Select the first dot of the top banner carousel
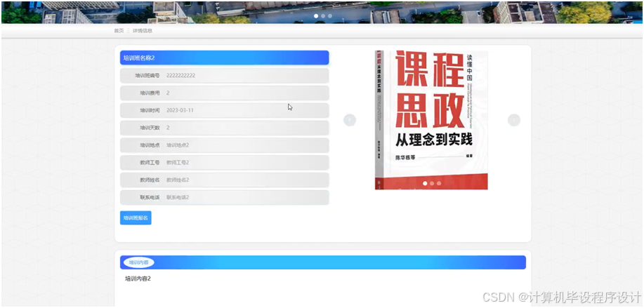 point(316,16)
